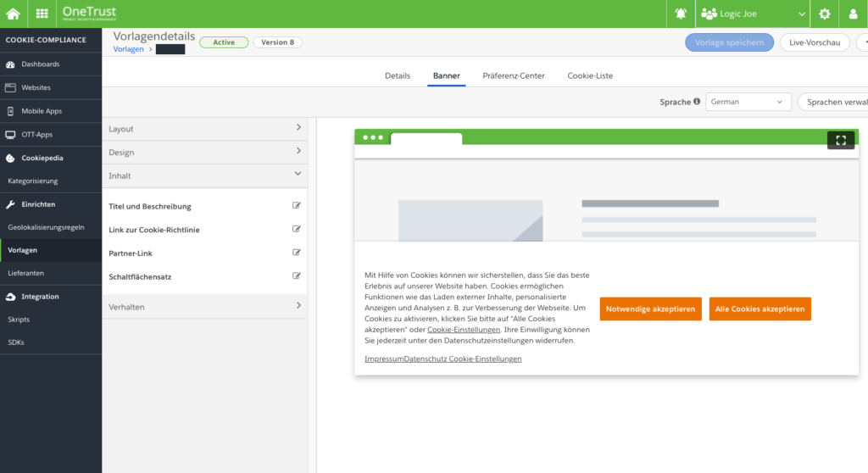Open the settings gear icon
Image resolution: width=868 pixels, height=473 pixels.
824,14
